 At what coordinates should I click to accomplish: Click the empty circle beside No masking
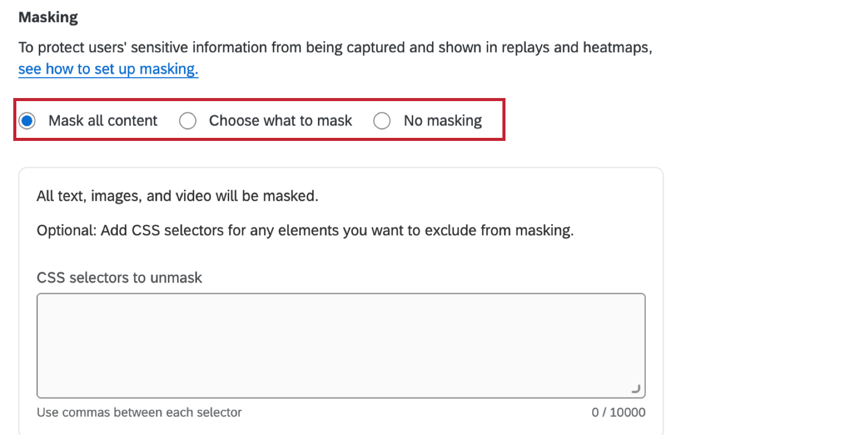pyautogui.click(x=382, y=120)
